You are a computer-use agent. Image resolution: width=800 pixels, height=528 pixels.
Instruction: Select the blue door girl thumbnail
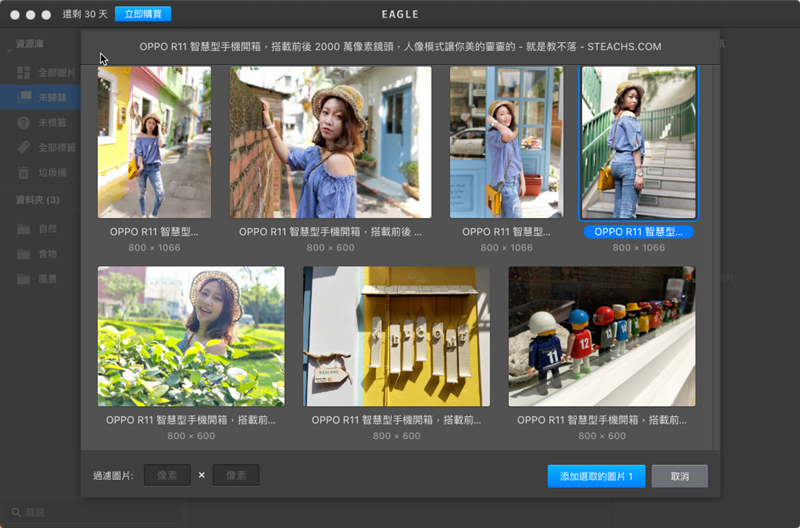(506, 142)
